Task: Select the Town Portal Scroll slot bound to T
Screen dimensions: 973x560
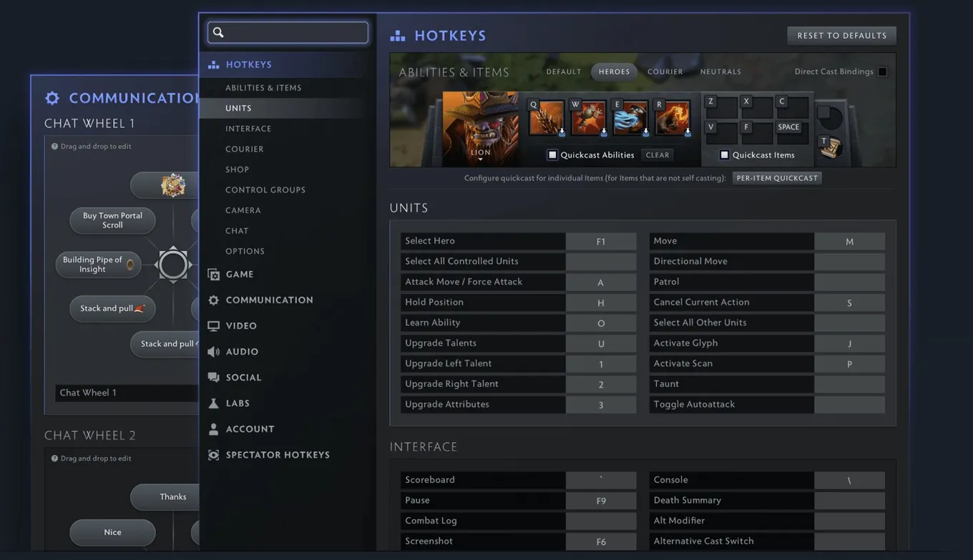Action: tap(830, 146)
